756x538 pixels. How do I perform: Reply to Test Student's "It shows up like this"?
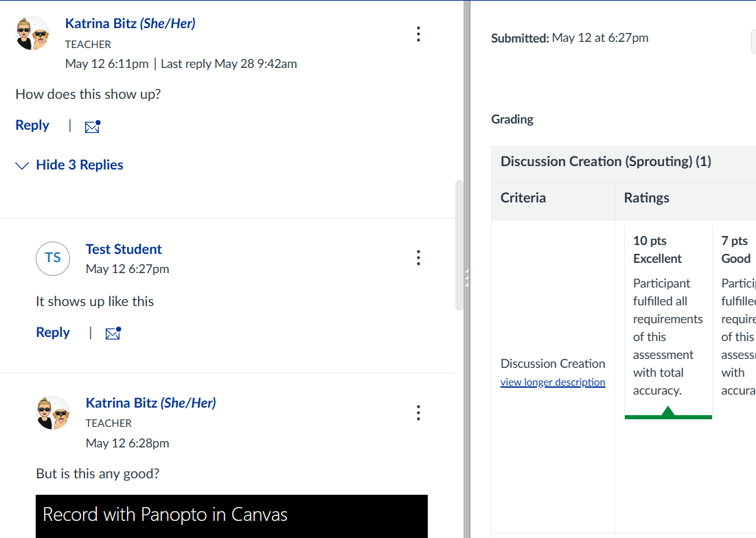53,332
